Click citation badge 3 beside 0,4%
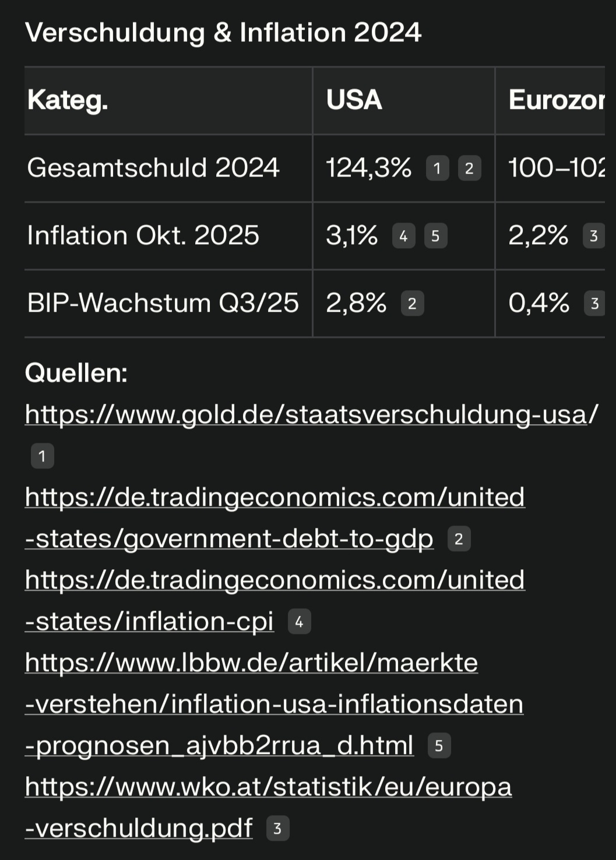This screenshot has width=616, height=860. coord(594,304)
